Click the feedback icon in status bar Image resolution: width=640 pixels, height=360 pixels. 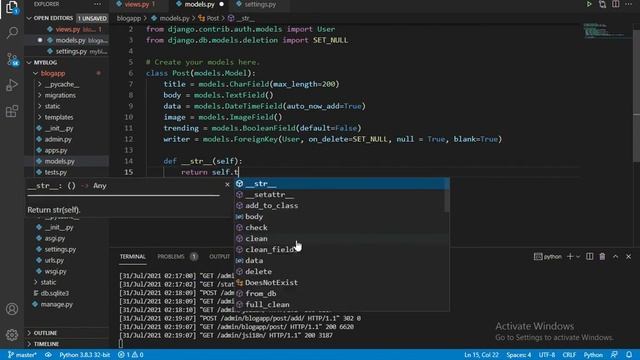(614, 355)
